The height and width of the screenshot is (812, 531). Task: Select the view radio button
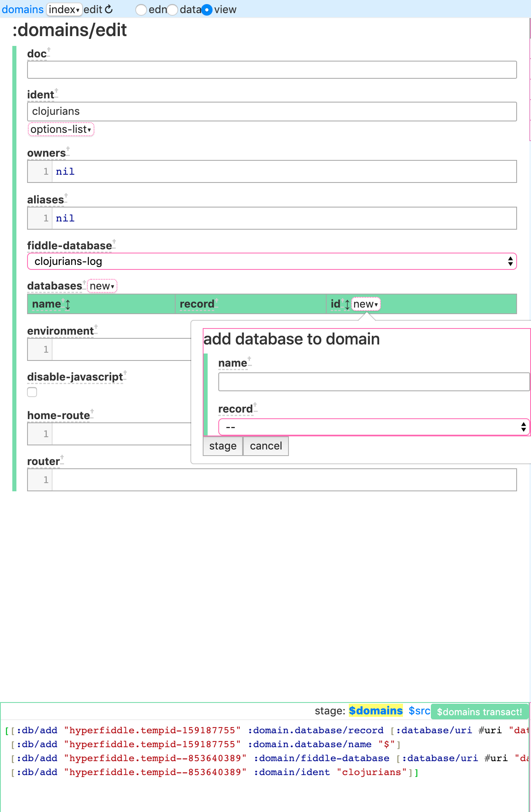pyautogui.click(x=207, y=10)
